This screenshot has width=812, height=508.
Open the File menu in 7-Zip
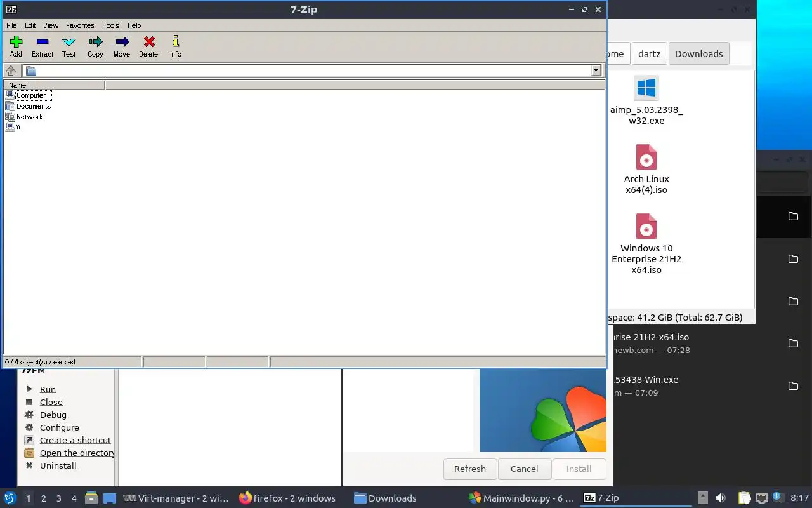coord(11,25)
